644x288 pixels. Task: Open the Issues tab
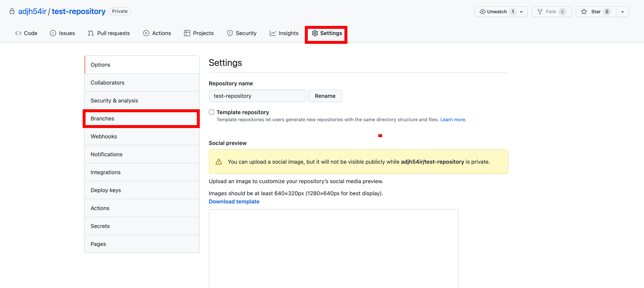click(62, 33)
